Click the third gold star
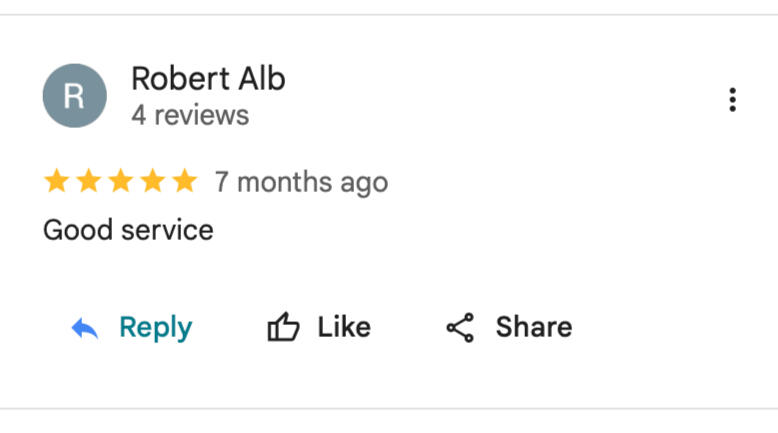The height and width of the screenshot is (433, 778). tap(121, 182)
